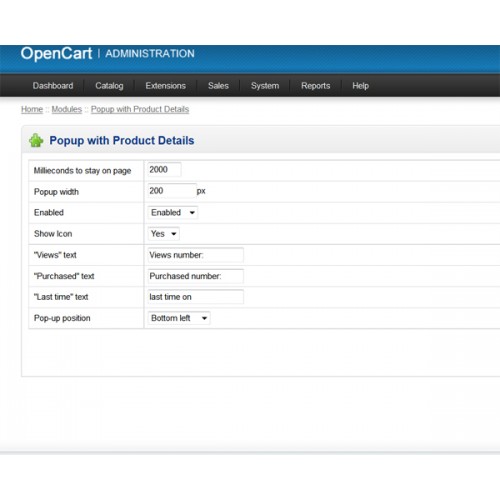Click the Last time text field
500x500 pixels.
click(x=196, y=297)
